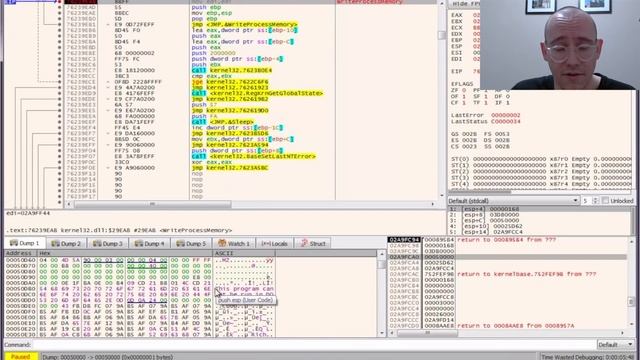Screen dimensions: 640x360
Task: Click the stack panel horizontal scrollbar right arrow
Action: (x=622, y=333)
